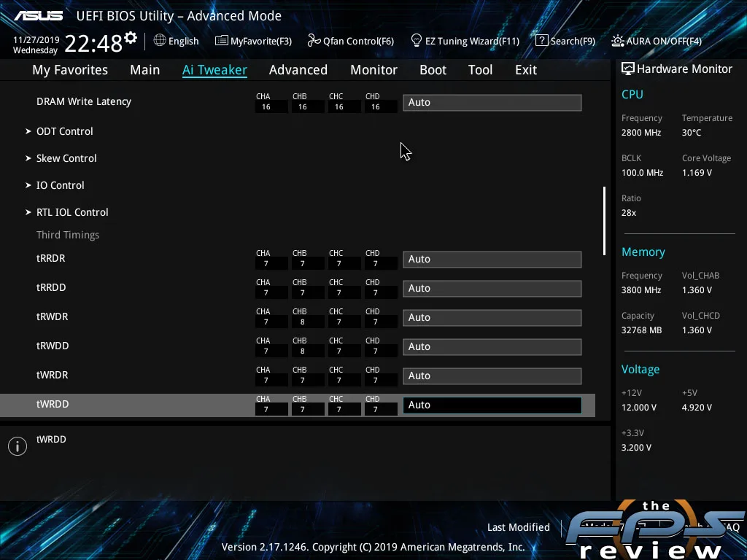Screen dimensions: 747x560
Task: Open the Advanced tab
Action: [298, 70]
